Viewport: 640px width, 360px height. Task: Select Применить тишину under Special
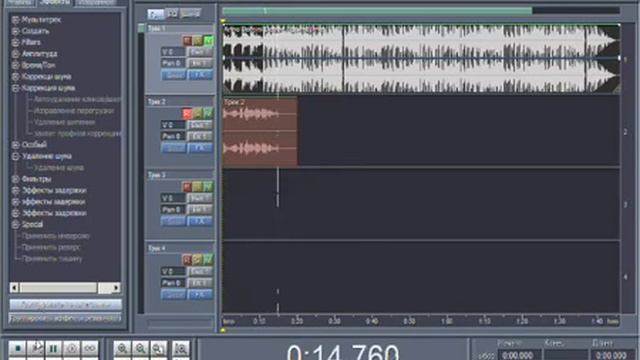point(52,259)
